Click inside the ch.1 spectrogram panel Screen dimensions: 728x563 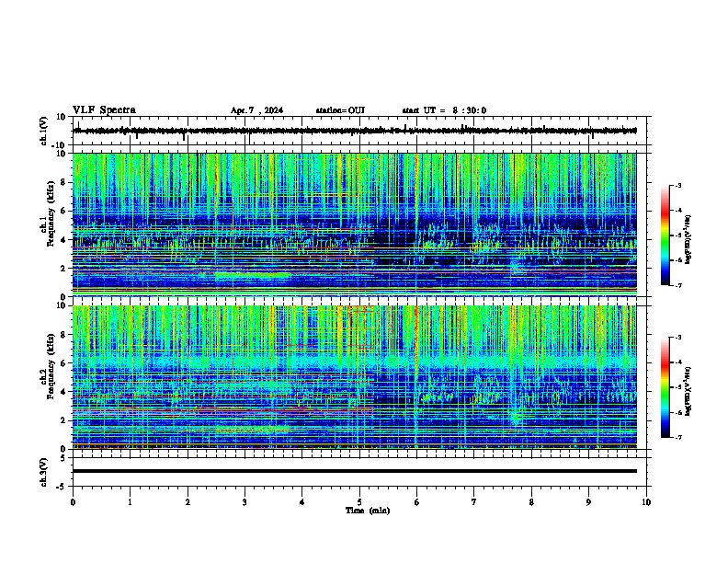coord(354,224)
